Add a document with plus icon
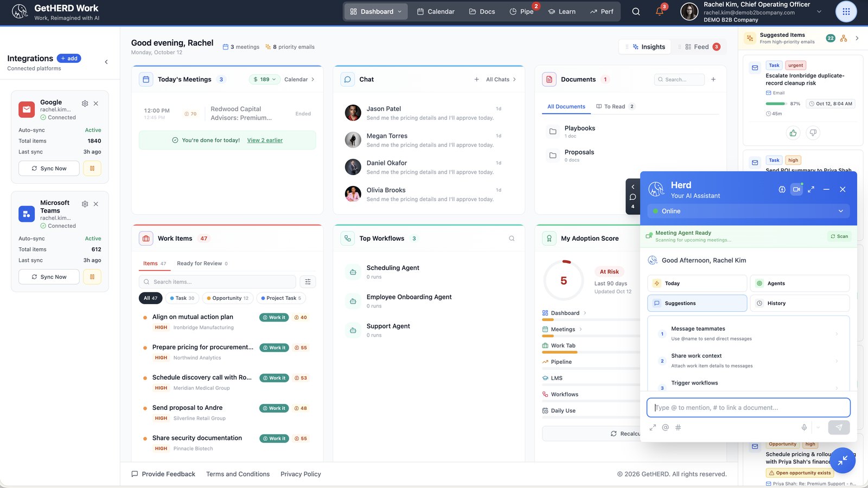868x488 pixels. tap(713, 79)
